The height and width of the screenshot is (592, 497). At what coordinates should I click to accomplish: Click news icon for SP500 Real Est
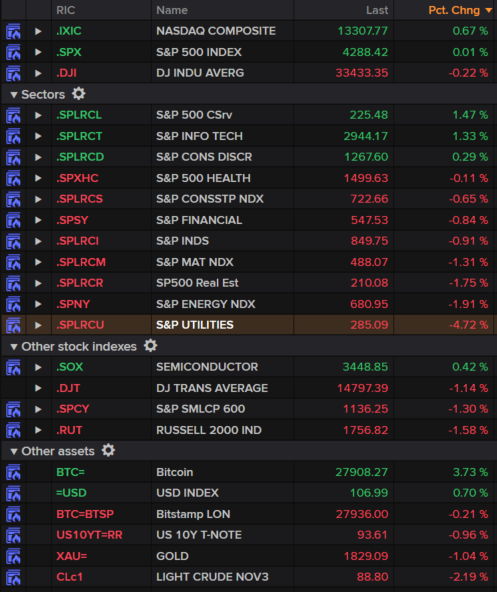[x=13, y=283]
